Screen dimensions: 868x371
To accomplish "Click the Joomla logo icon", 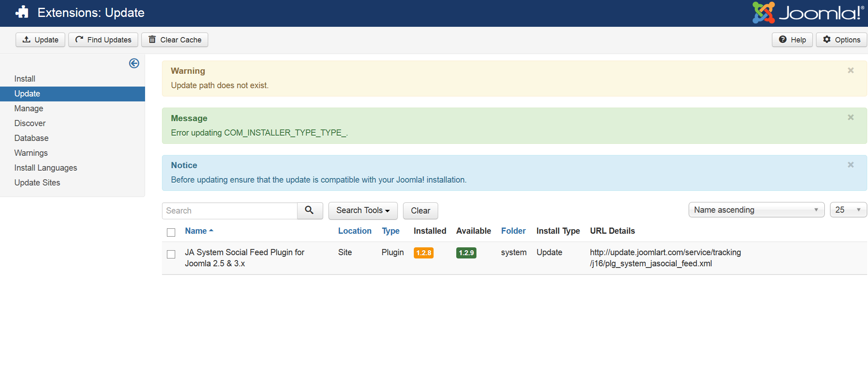I will (x=763, y=13).
